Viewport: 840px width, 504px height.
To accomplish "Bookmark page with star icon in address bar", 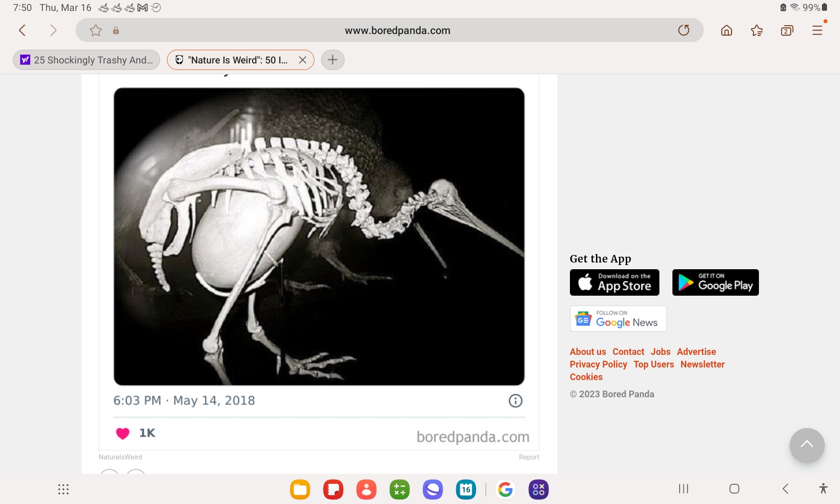I will tap(96, 30).
